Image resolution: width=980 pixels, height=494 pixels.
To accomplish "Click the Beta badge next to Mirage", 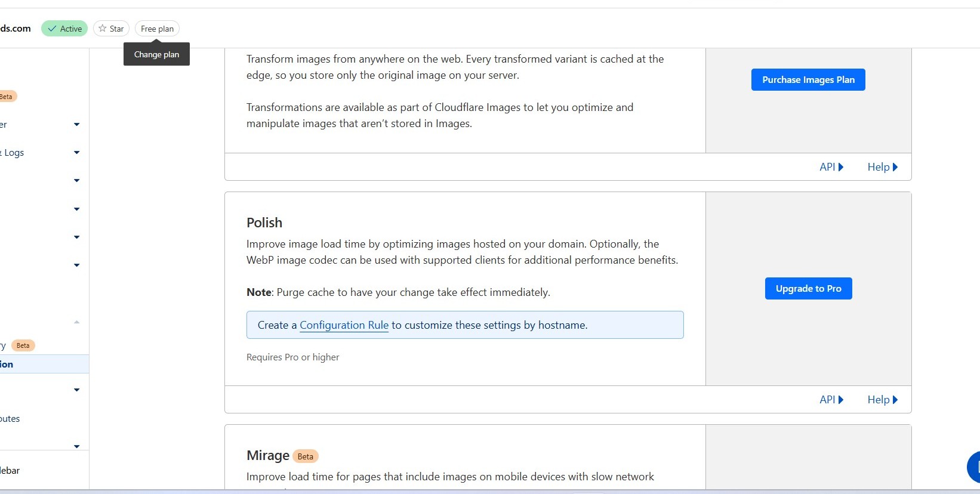I will [x=306, y=456].
